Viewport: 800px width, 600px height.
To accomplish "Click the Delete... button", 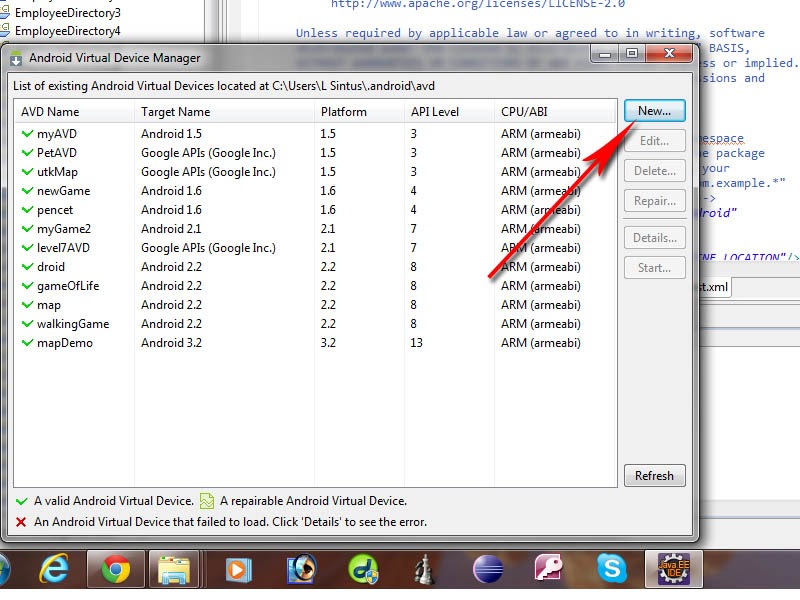I will tap(654, 171).
